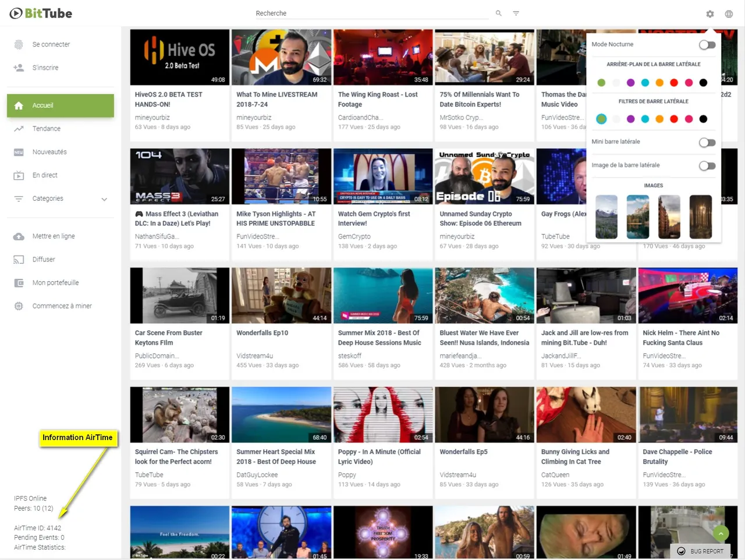Click the Diffuser cast icon
This screenshot has height=560, width=745.
19,260
